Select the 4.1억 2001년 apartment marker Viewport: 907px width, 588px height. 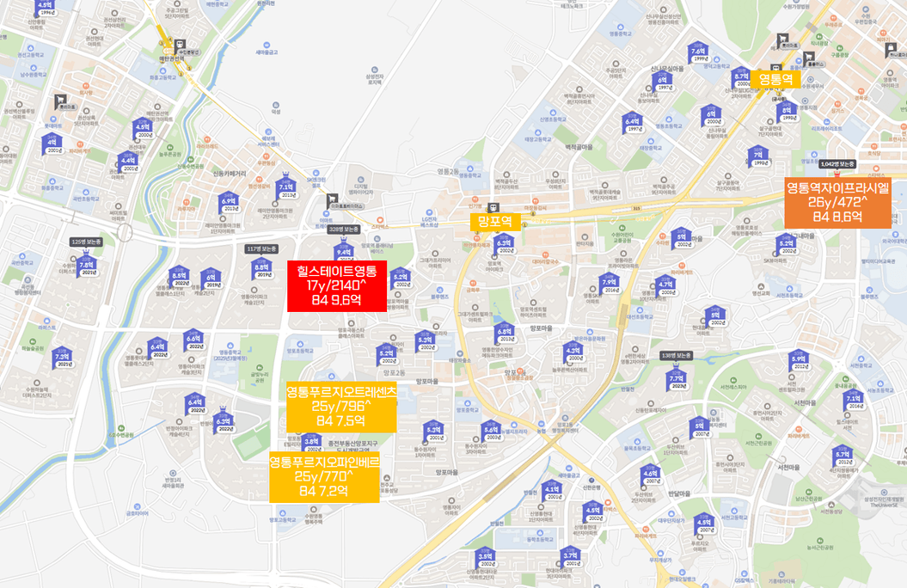[x=553, y=491]
